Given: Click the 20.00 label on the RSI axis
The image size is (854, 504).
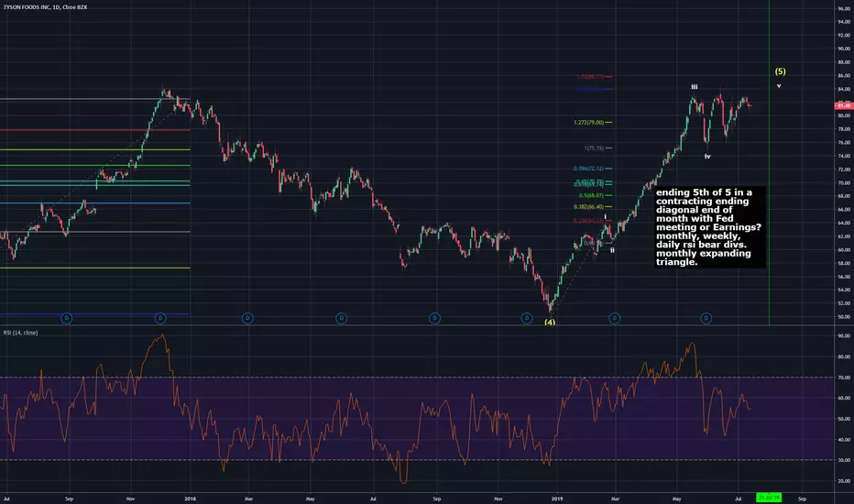Looking at the screenshot, I should pos(844,481).
